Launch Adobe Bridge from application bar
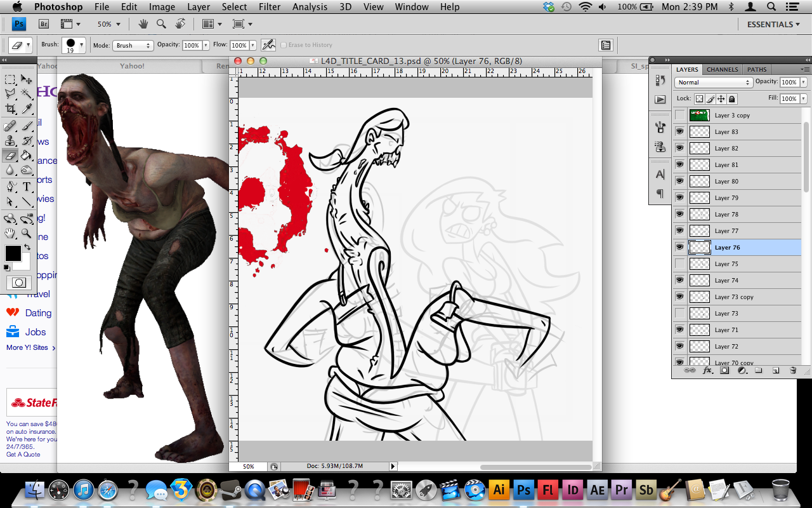 point(44,24)
